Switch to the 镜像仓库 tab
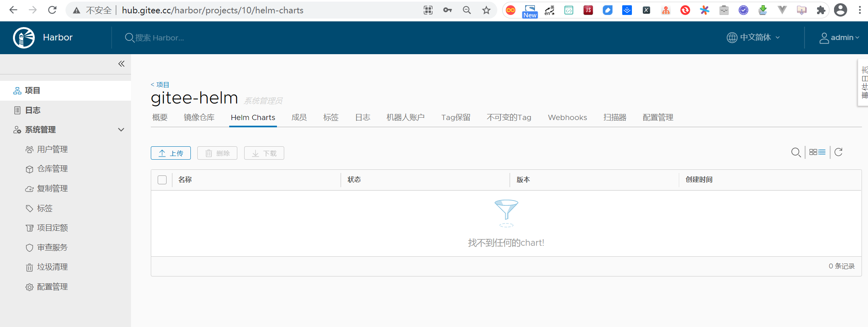The image size is (868, 327). [x=199, y=118]
